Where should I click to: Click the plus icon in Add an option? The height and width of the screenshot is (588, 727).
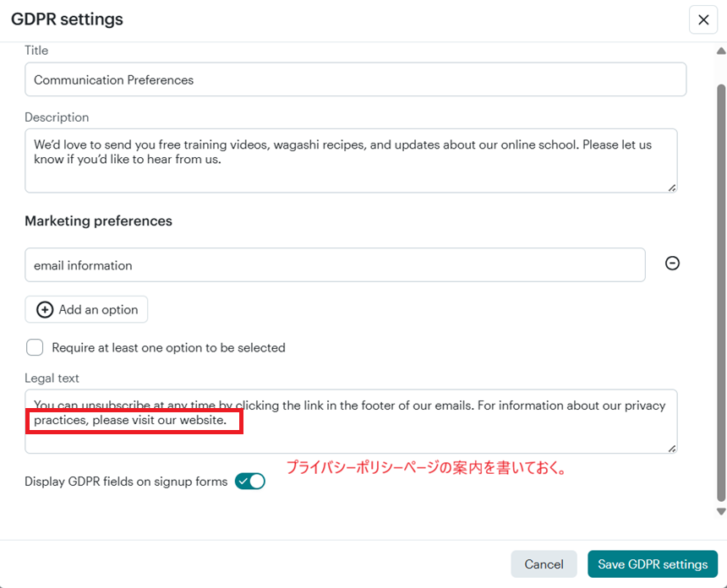click(45, 310)
